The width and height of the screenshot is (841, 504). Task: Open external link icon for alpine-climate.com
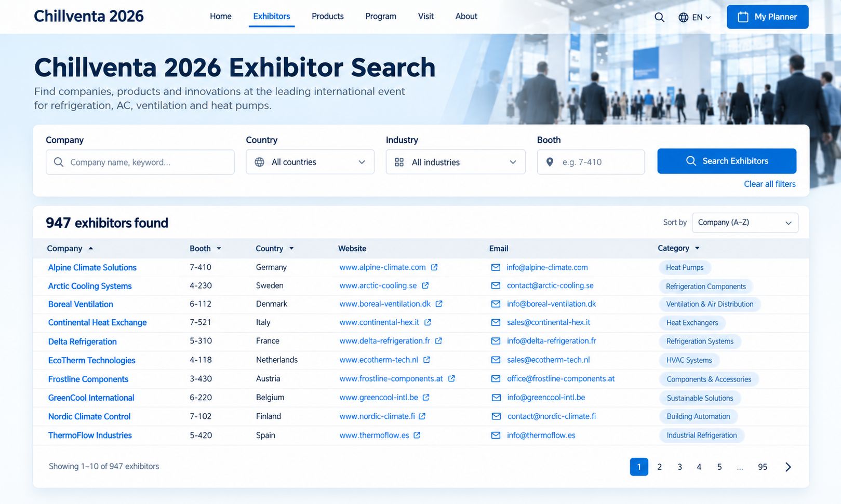[x=434, y=267]
